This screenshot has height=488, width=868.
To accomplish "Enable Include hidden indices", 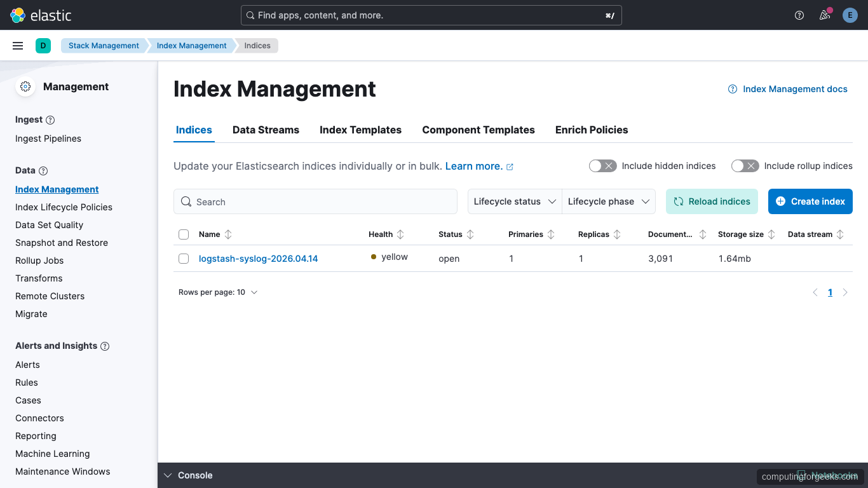I will point(602,165).
